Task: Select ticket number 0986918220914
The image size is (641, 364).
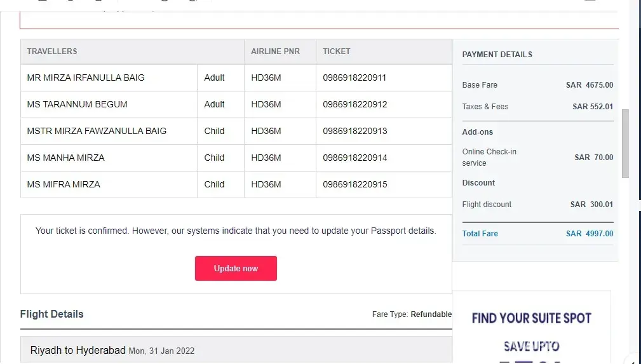Action: tap(354, 158)
